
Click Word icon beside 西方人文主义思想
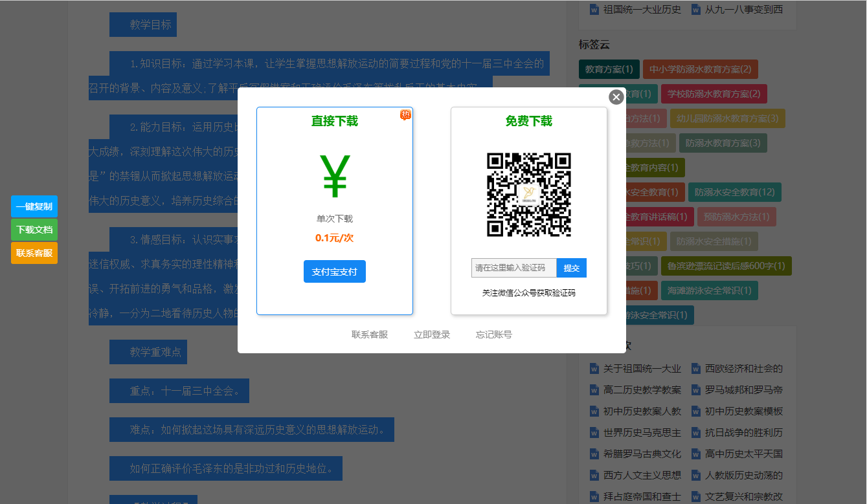pyautogui.click(x=594, y=476)
